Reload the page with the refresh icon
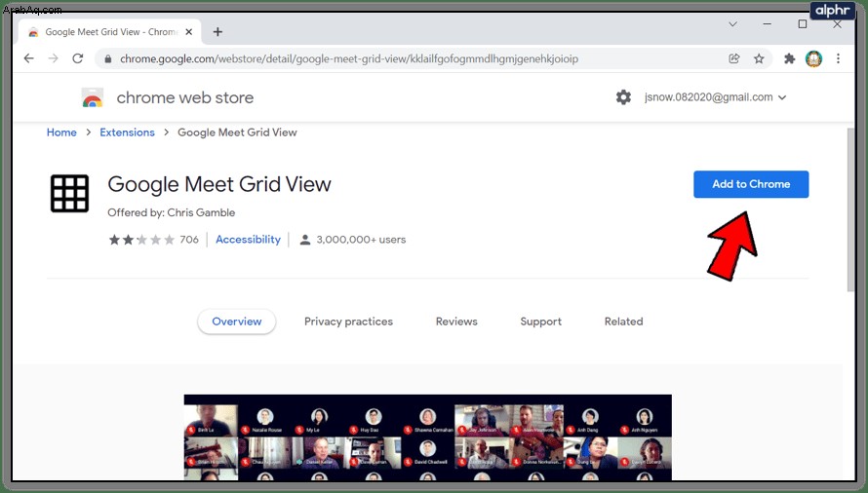 tap(77, 58)
